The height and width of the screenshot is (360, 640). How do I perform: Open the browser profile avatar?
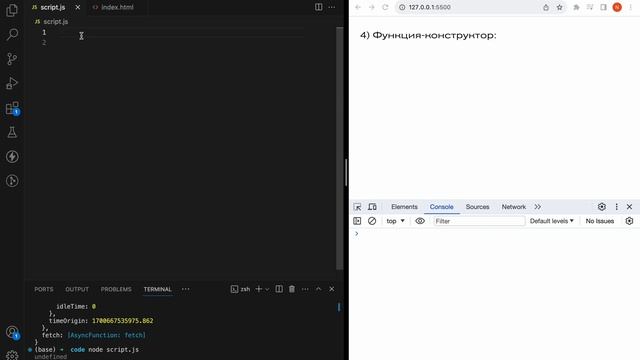click(x=617, y=7)
